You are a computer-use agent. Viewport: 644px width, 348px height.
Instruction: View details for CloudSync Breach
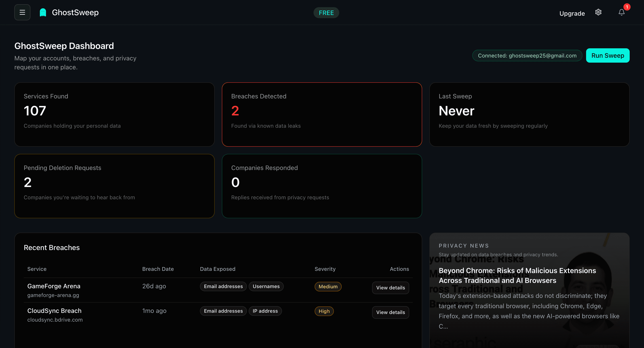[390, 312]
